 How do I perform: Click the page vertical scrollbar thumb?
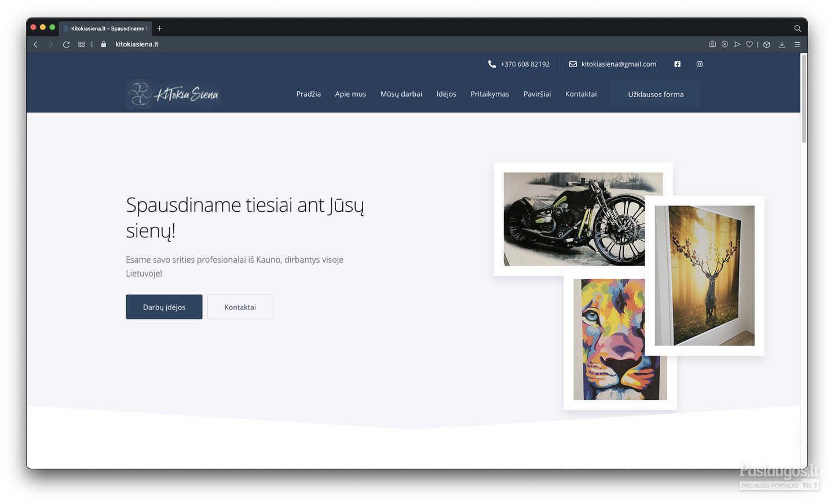(x=803, y=98)
